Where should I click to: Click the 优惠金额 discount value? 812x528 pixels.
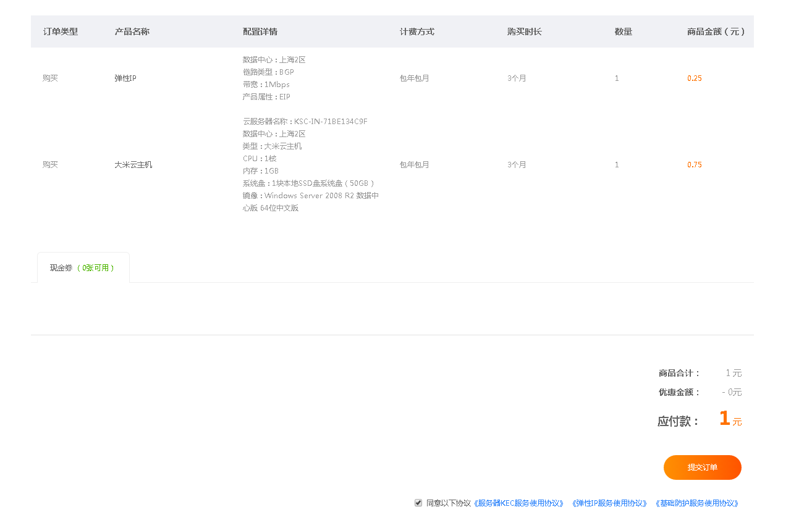coord(732,392)
